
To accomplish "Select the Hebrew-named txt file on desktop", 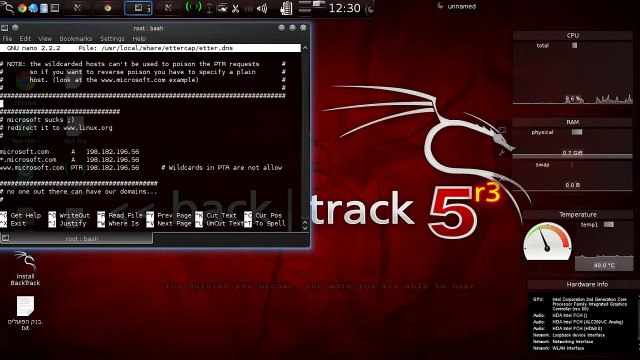I will pos(25,313).
